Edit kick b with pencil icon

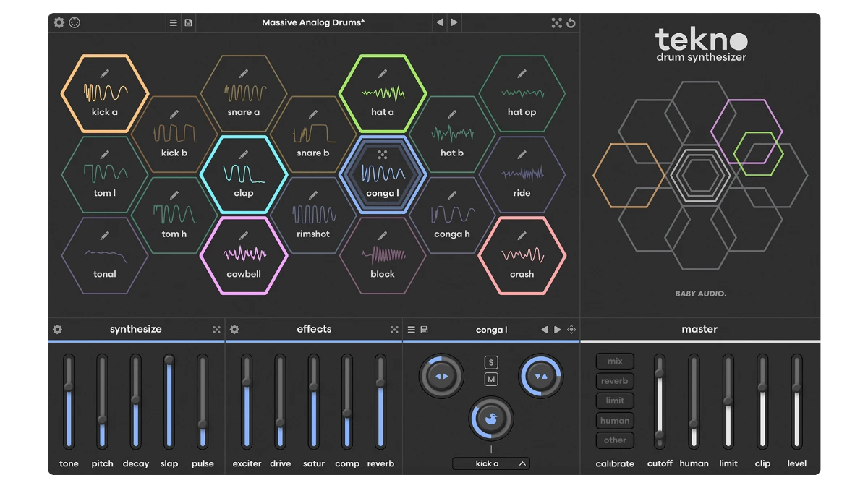(174, 114)
